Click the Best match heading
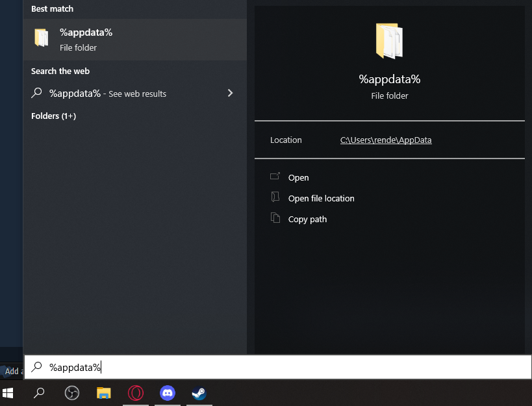This screenshot has height=406, width=532. point(52,9)
